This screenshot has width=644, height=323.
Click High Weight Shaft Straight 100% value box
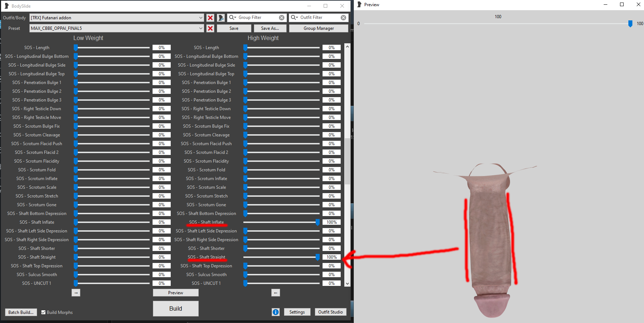click(332, 257)
